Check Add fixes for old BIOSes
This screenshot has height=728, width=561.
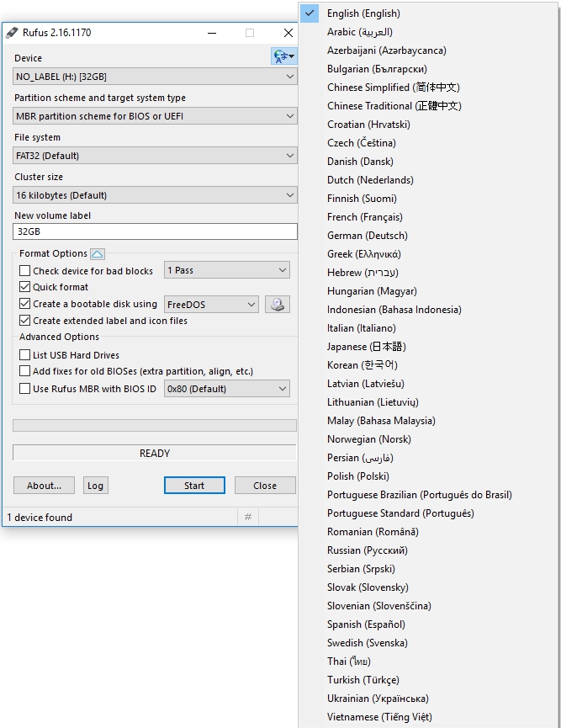[x=25, y=371]
